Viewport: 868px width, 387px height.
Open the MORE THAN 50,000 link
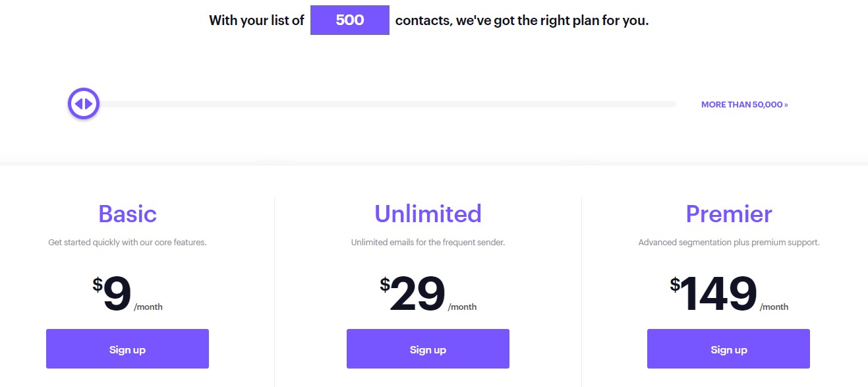point(744,105)
